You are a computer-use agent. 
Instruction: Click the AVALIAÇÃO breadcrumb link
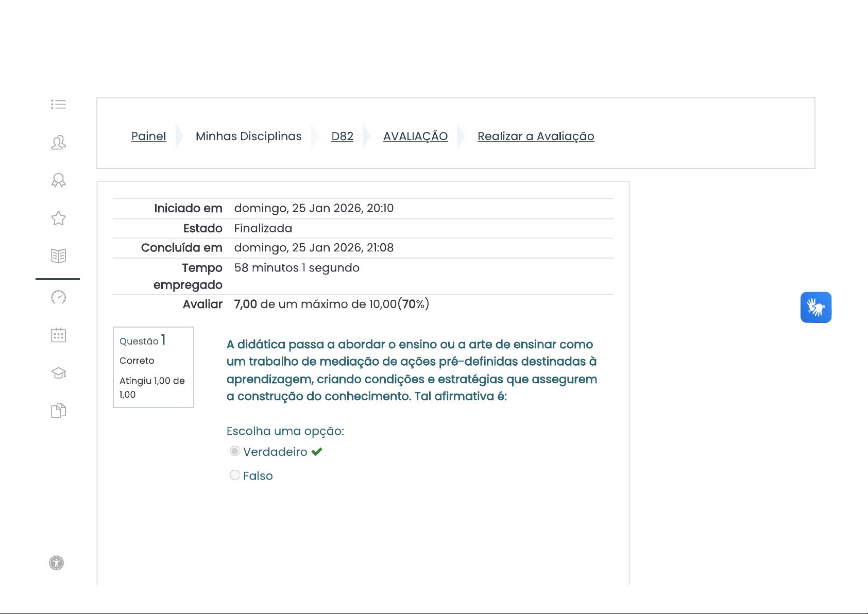415,136
